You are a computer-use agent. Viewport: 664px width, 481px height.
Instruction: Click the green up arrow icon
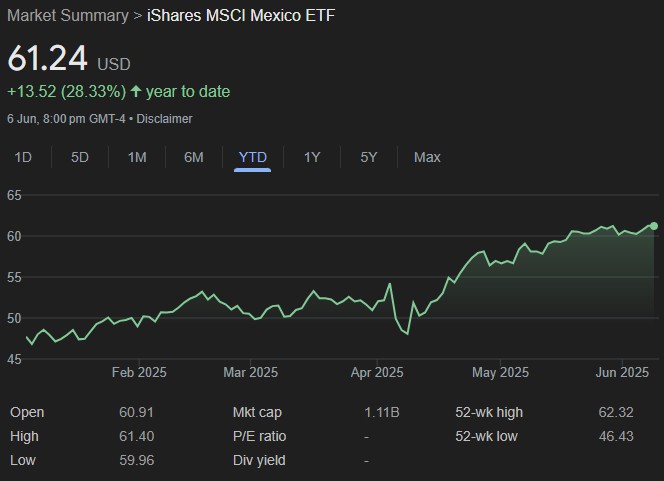click(x=136, y=91)
